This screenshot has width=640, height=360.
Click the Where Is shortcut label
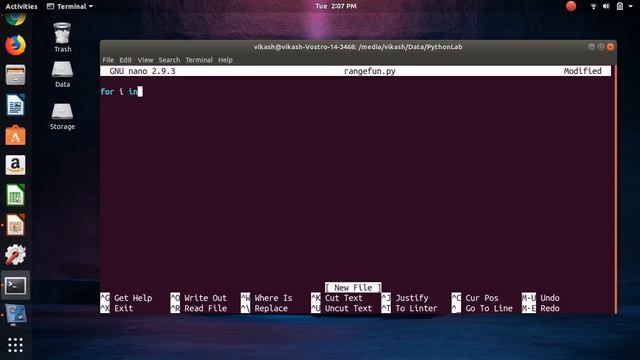tap(273, 298)
